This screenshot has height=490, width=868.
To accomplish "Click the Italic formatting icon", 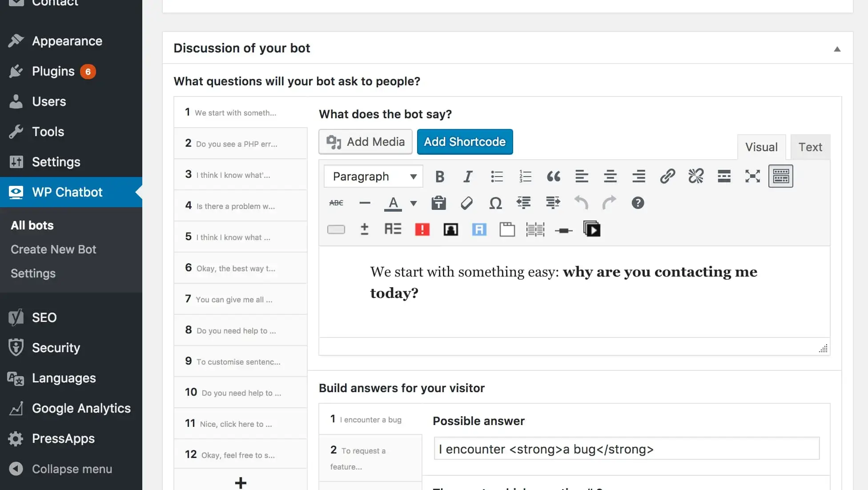I will [467, 176].
